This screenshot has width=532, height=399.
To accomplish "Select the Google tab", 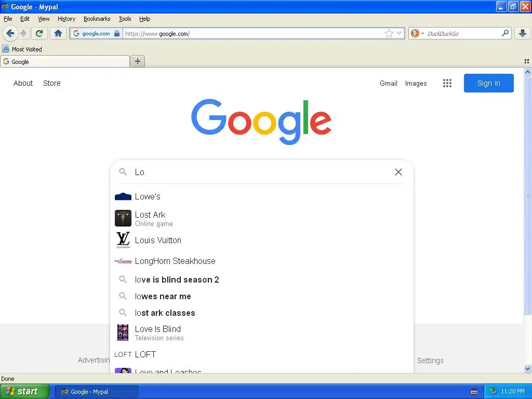I will click(65, 61).
